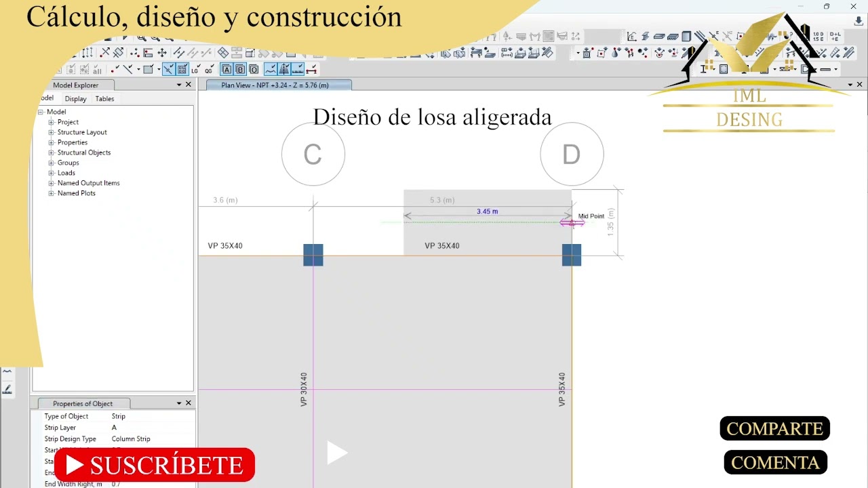Close the Properties of Object panel
This screenshot has height=488, width=868.
tap(189, 403)
